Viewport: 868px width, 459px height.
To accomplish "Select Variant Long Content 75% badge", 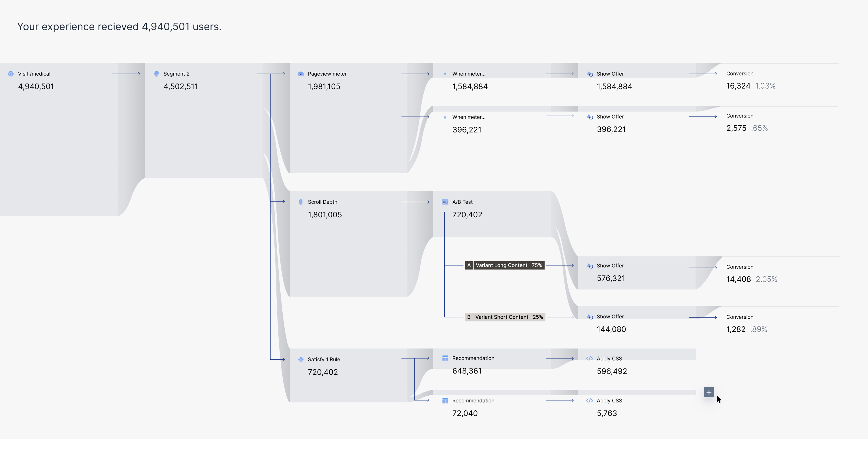I will [504, 265].
